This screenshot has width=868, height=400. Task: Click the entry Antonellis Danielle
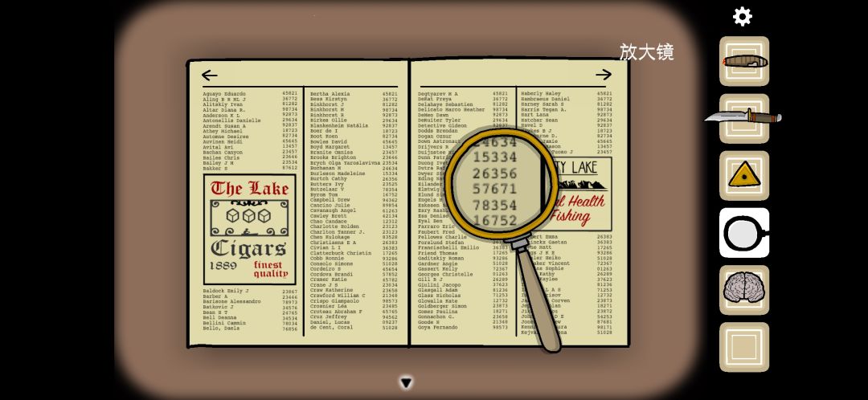[231, 120]
